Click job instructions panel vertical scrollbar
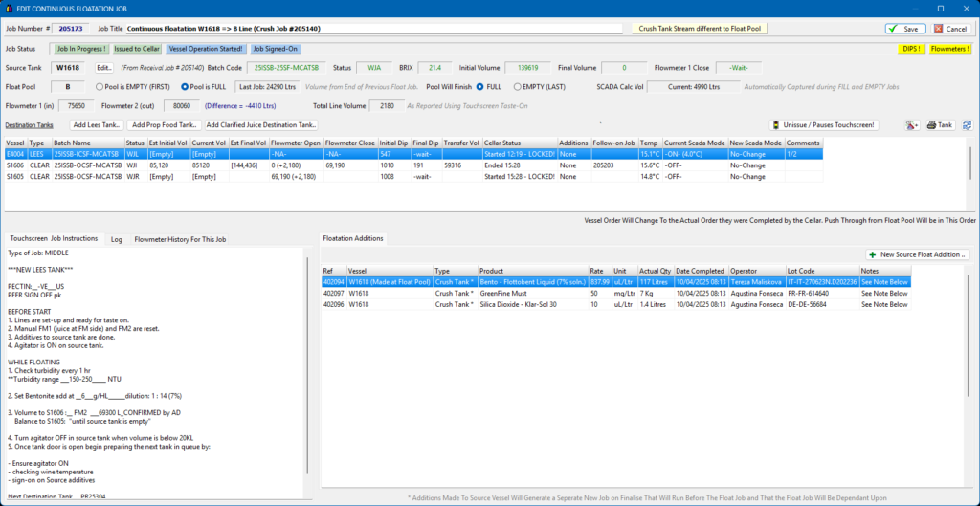This screenshot has height=506, width=980. point(307,363)
